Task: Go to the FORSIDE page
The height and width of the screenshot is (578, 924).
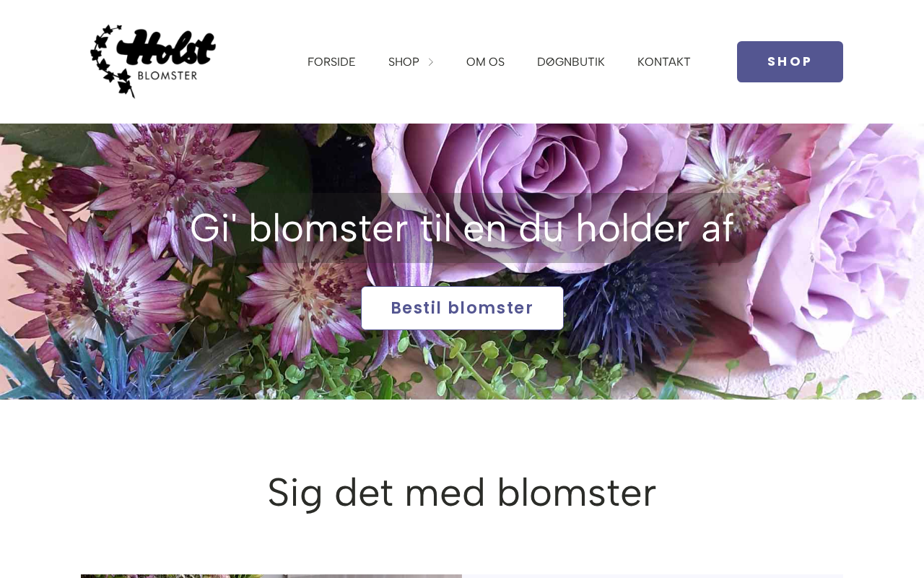Action: [331, 62]
